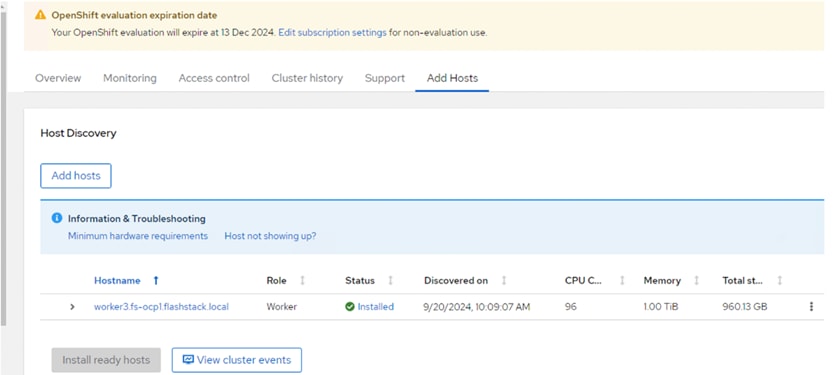Sort table by Role column arrows

pos(303,280)
